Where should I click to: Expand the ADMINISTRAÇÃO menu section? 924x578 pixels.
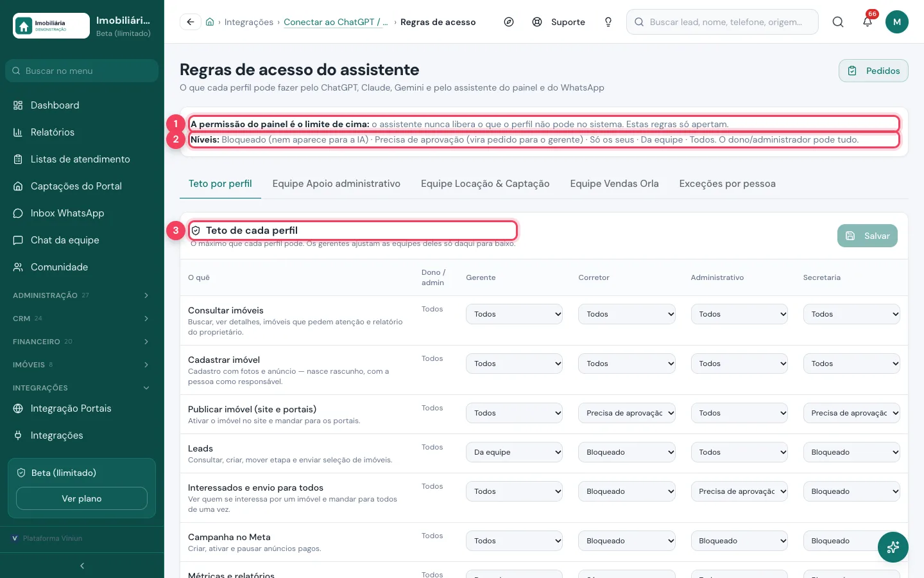81,295
